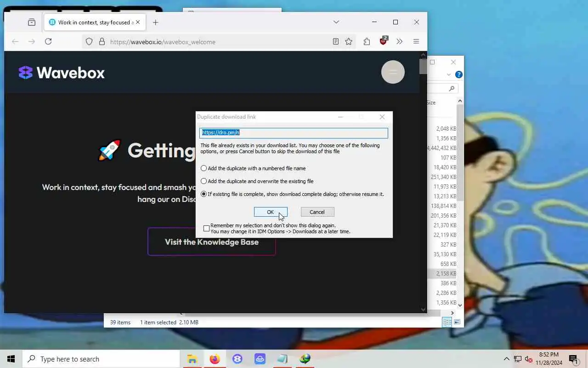Image resolution: width=588 pixels, height=368 pixels.
Task: Open the round hamburger menu on Wavebox page
Action: [393, 72]
